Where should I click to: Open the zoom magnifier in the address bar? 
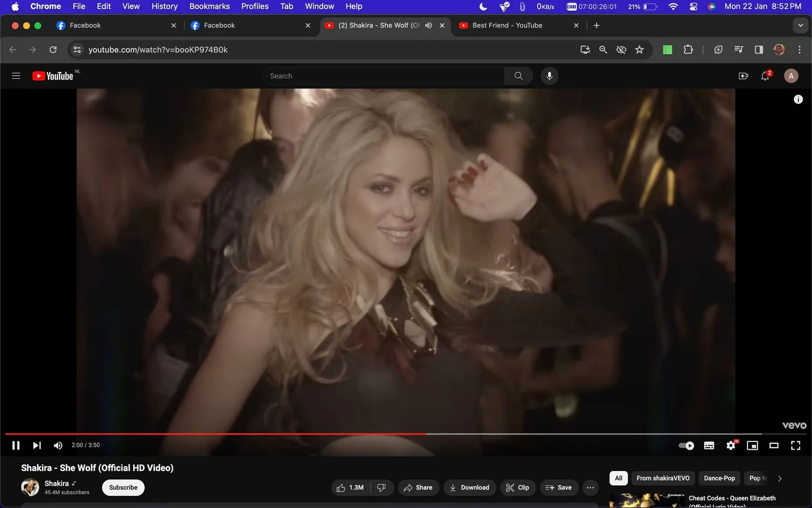[603, 50]
